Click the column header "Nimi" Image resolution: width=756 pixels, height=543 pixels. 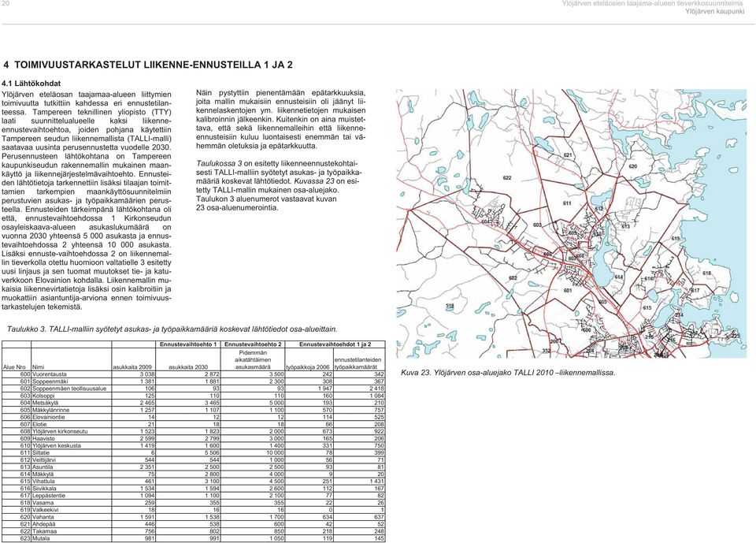38,367
